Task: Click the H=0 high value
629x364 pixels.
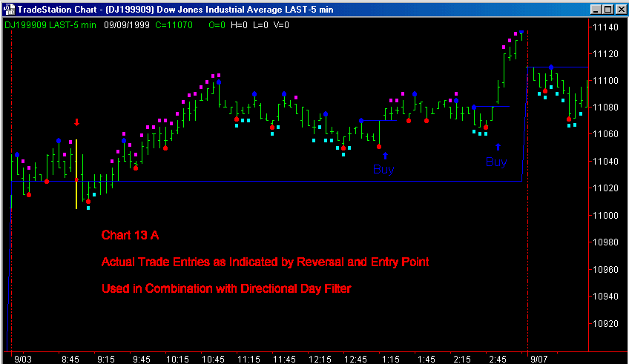Action: coord(239,25)
